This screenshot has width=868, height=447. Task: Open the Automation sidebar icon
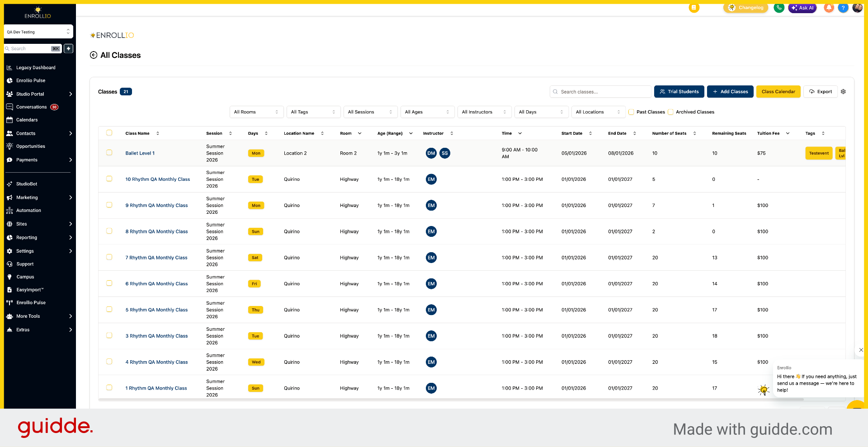pyautogui.click(x=9, y=211)
